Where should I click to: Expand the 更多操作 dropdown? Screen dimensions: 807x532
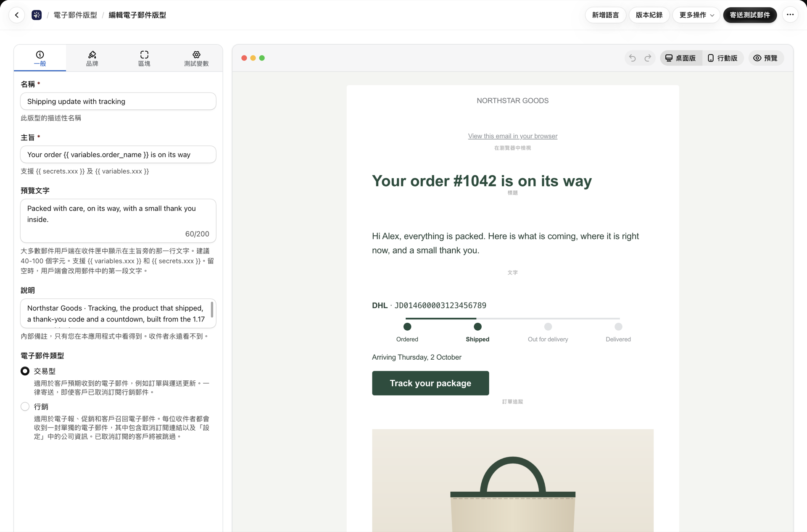tap(696, 15)
